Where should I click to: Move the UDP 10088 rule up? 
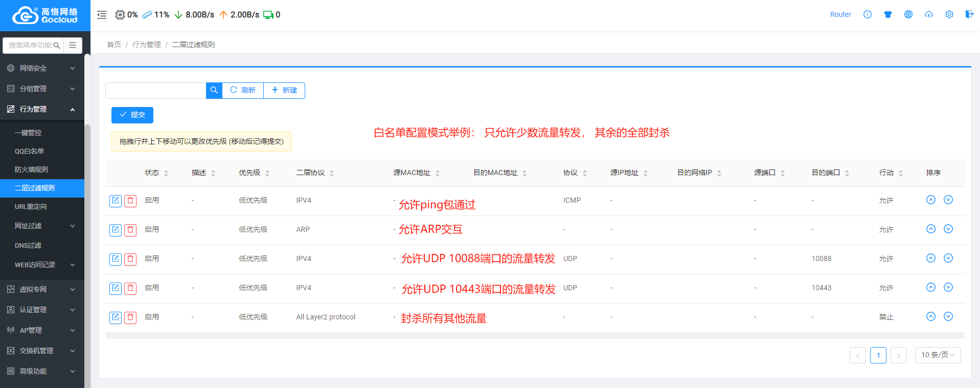[930, 258]
